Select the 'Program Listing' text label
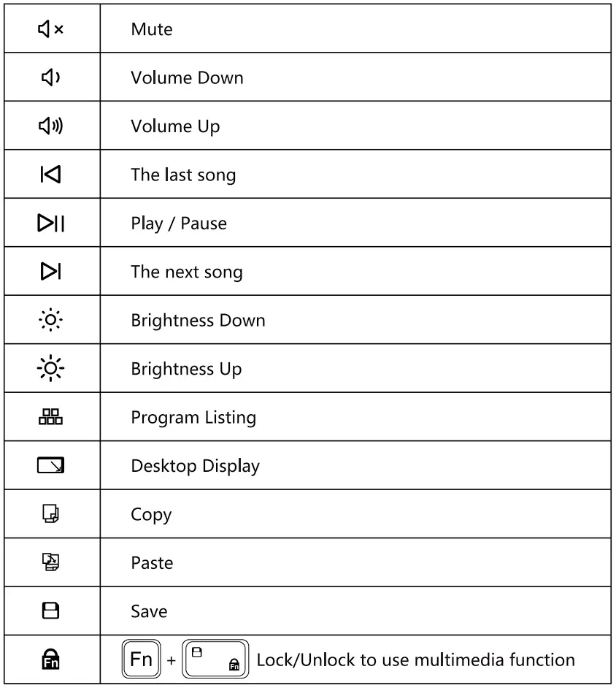Image resolution: width=616 pixels, height=688 pixels. (x=193, y=418)
